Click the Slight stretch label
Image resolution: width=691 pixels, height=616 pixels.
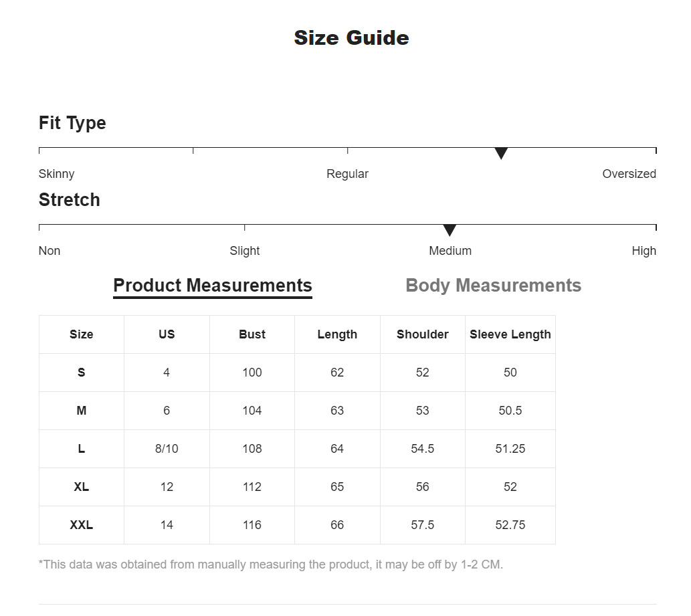pos(245,251)
